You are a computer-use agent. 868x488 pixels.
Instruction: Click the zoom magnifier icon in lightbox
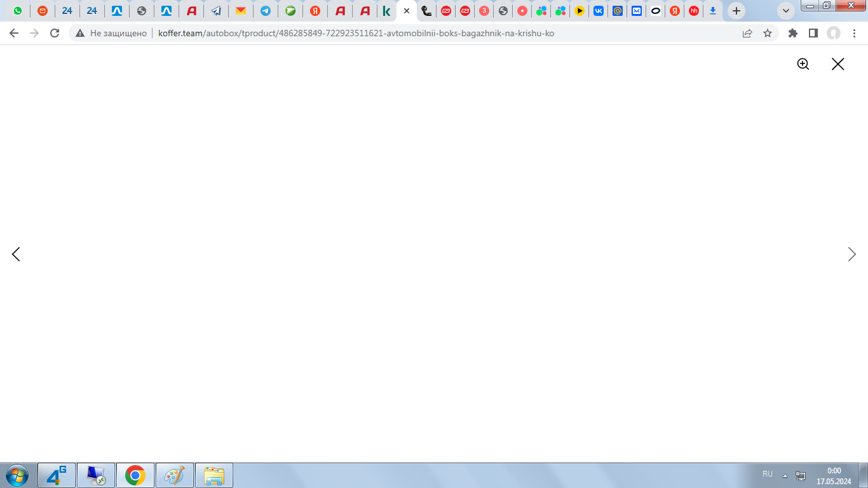pyautogui.click(x=803, y=64)
